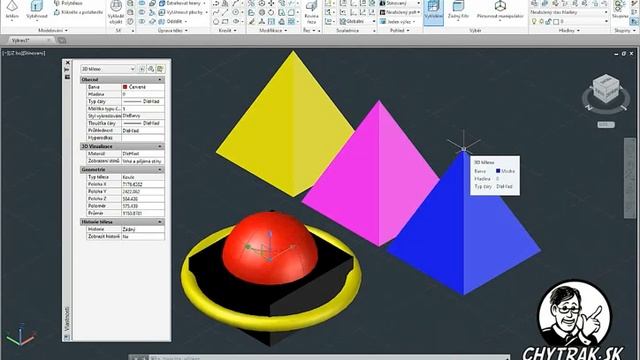
Task: Click the quick select icon in properties palette
Action: 160,69
